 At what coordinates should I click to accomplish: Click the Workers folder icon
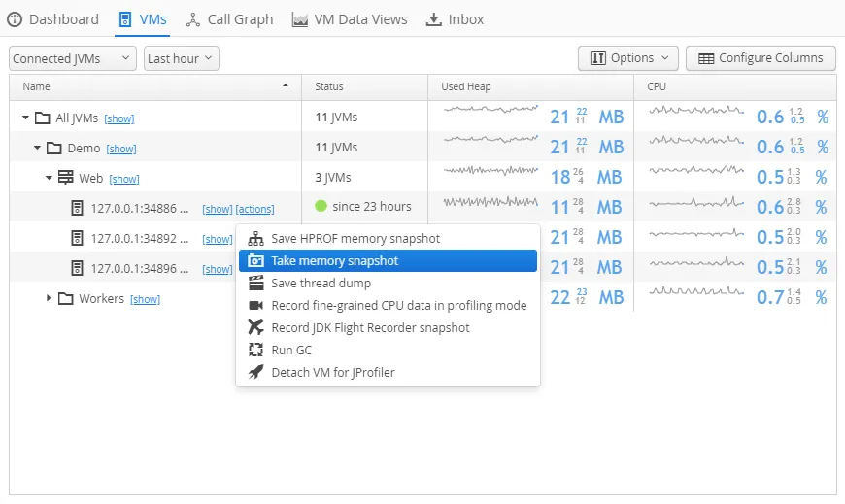(66, 298)
